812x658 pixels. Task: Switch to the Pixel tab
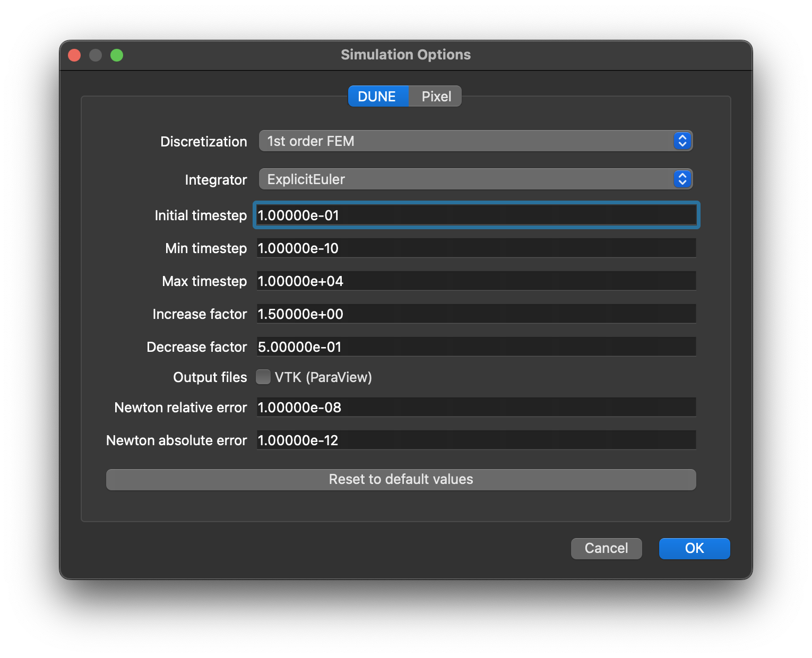(435, 97)
